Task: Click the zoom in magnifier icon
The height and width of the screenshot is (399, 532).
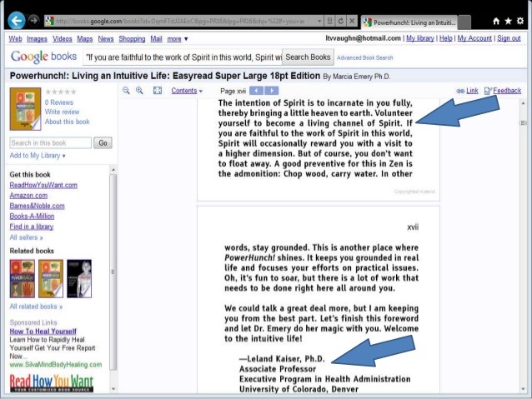Action: point(139,91)
